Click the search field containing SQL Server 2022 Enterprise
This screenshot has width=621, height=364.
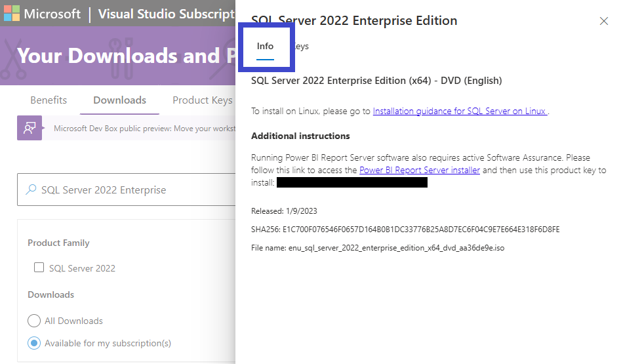(x=127, y=190)
